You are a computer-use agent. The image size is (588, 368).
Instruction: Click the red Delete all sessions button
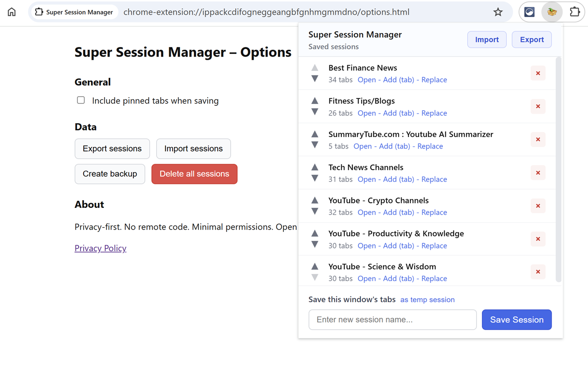coord(194,174)
